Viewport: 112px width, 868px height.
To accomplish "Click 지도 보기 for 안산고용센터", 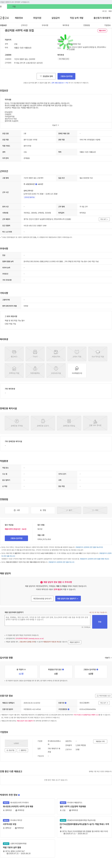I will pyautogui.click(x=104, y=703).
